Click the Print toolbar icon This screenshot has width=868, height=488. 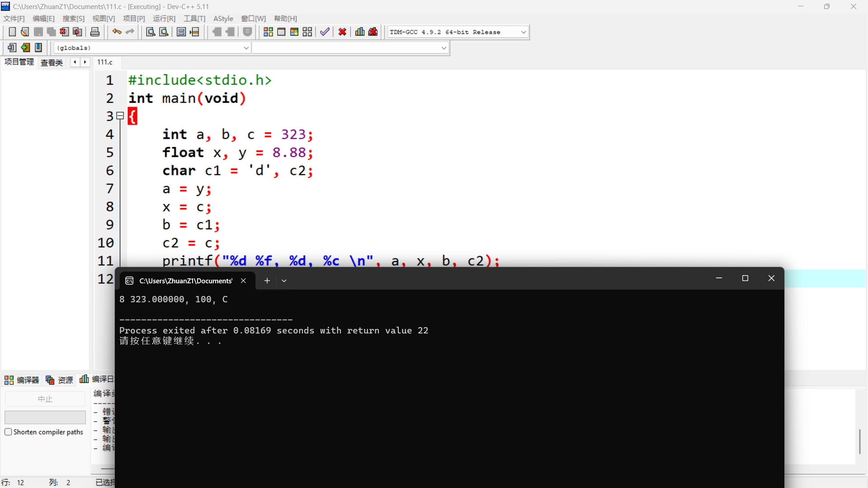click(x=95, y=32)
